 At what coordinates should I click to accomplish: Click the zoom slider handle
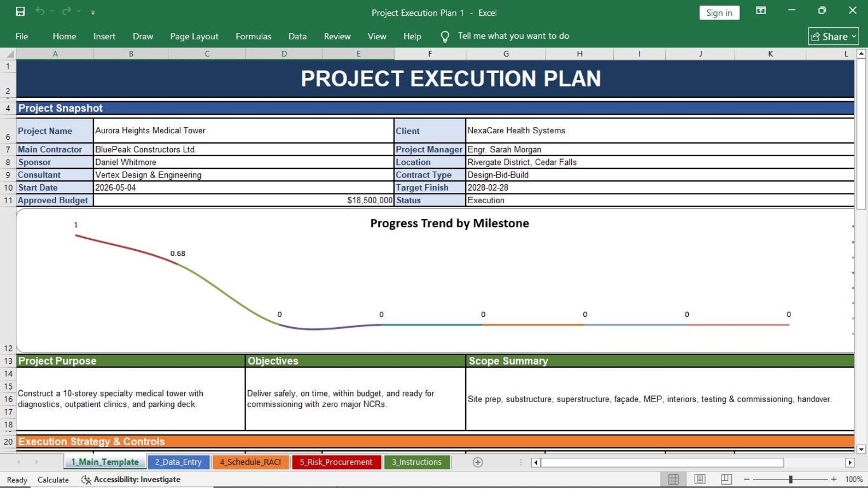click(790, 479)
